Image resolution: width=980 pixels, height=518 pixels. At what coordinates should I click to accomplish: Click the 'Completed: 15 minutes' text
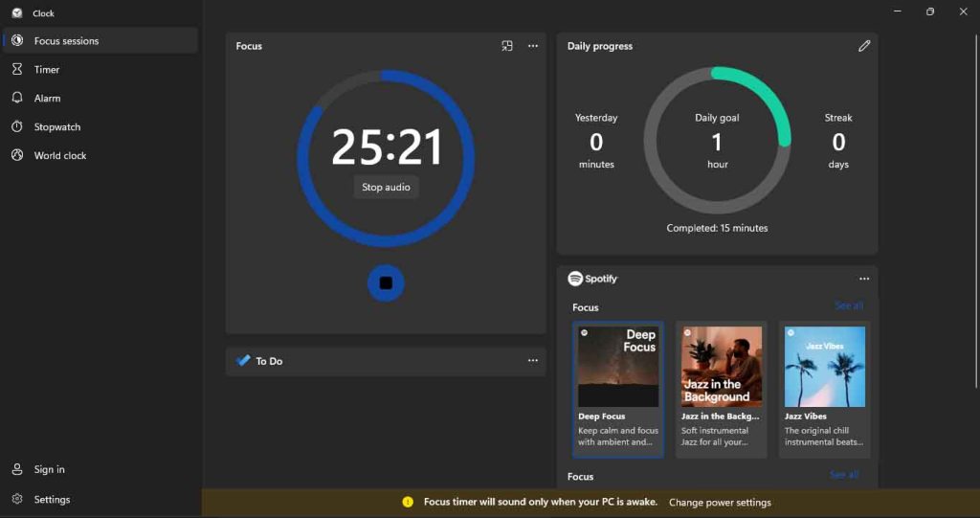[x=717, y=228]
